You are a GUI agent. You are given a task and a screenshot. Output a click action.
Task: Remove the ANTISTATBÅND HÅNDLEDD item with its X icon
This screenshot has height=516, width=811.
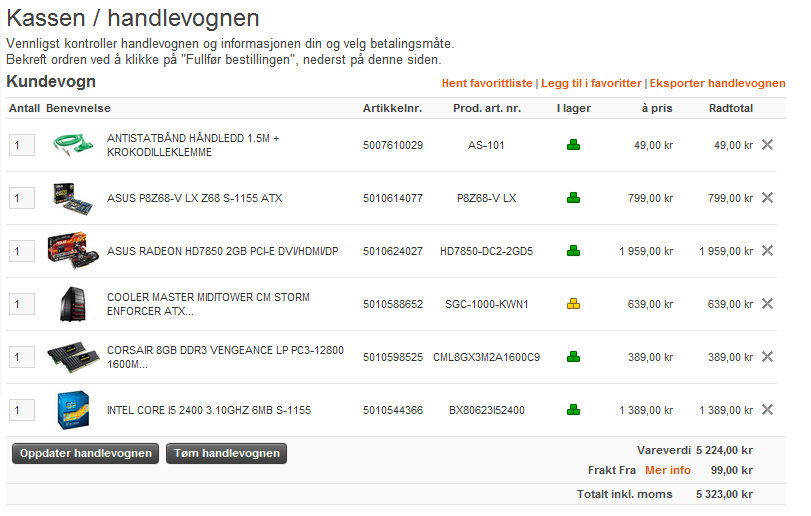pyautogui.click(x=768, y=145)
